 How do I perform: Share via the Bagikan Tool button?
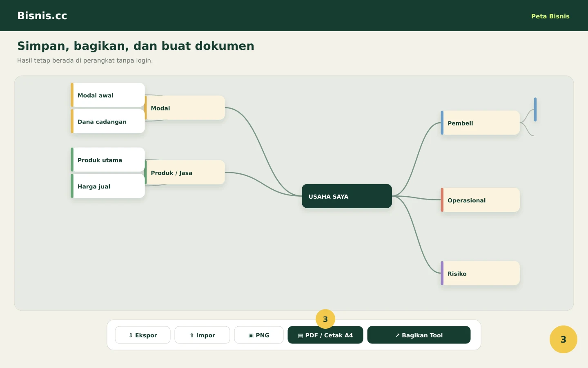pos(419,335)
